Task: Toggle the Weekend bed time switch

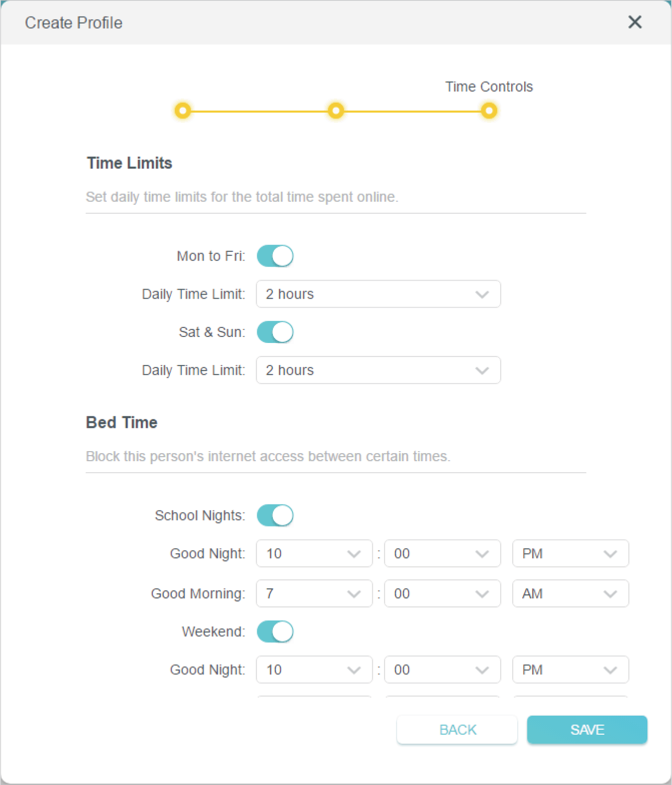Action: point(275,632)
